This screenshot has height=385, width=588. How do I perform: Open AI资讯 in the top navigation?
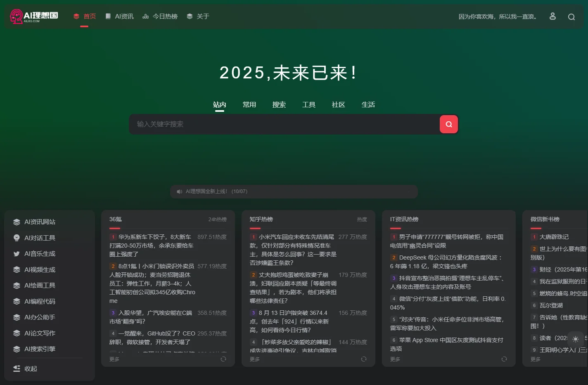pyautogui.click(x=119, y=17)
